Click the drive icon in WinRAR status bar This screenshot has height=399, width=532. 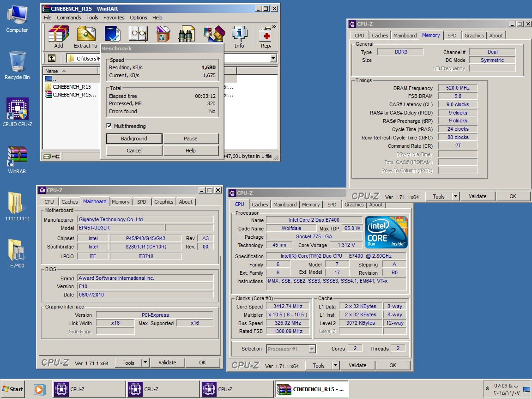point(47,157)
